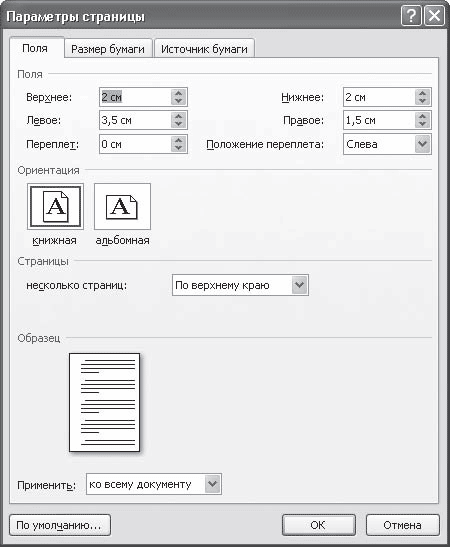This screenshot has height=547, width=450.
Task: Click the OK button
Action: pyautogui.click(x=318, y=525)
